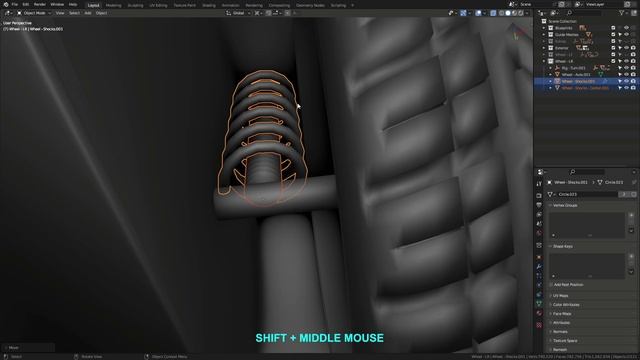
Task: Open the Window menu
Action: coord(57,4)
